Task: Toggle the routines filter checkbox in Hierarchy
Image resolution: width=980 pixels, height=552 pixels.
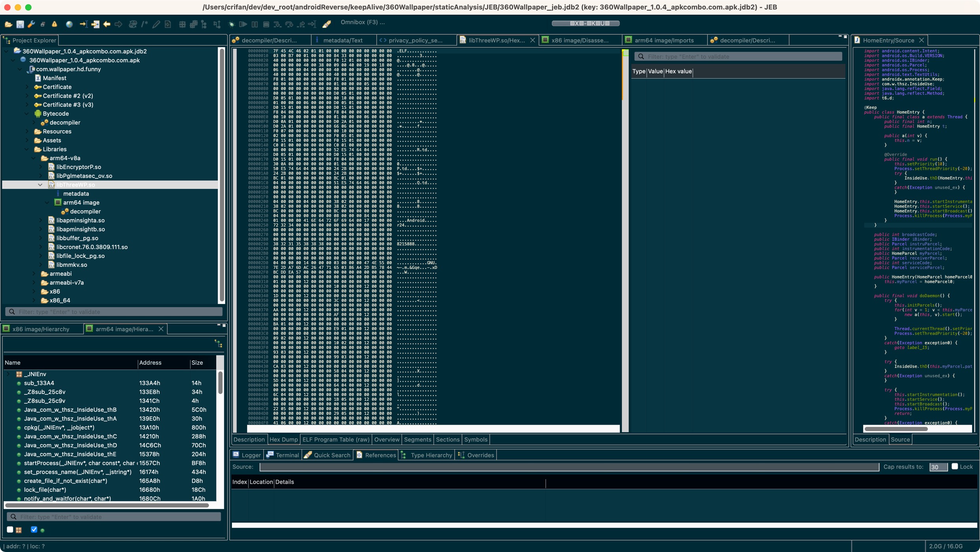Action: 34,529
